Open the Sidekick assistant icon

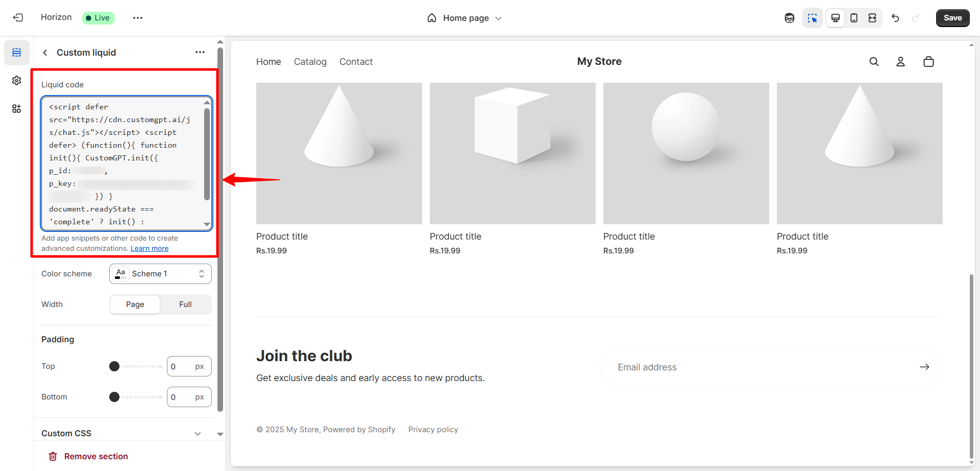(x=790, y=18)
